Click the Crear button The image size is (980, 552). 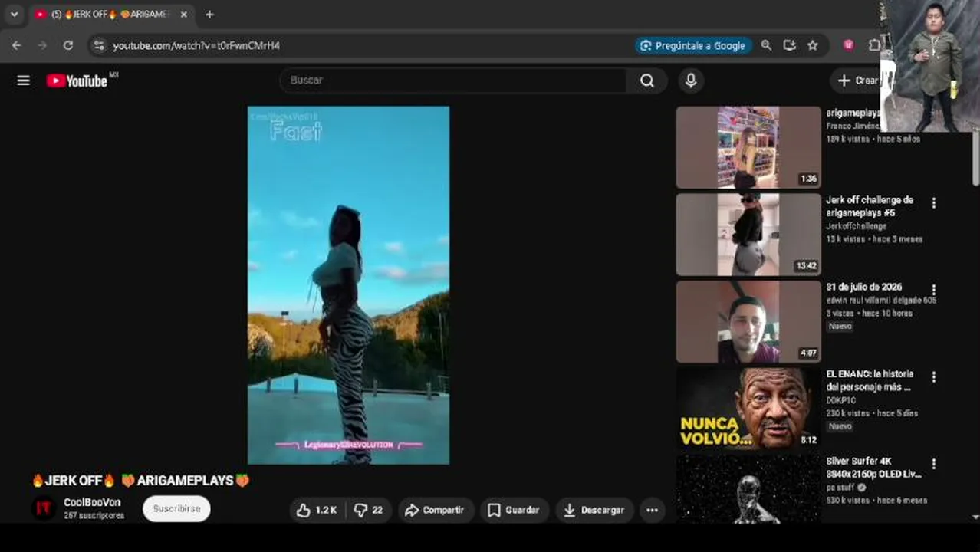coord(857,80)
